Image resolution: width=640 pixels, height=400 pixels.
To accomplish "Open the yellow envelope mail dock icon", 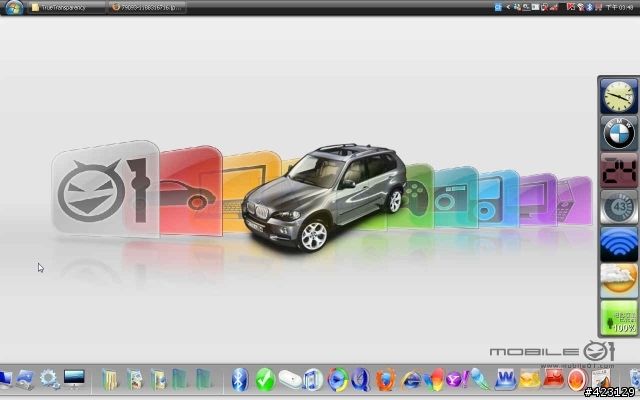I will [529, 380].
